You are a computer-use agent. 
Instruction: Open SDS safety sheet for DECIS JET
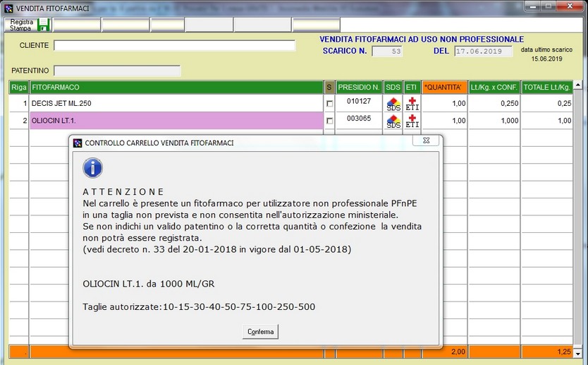click(393, 104)
